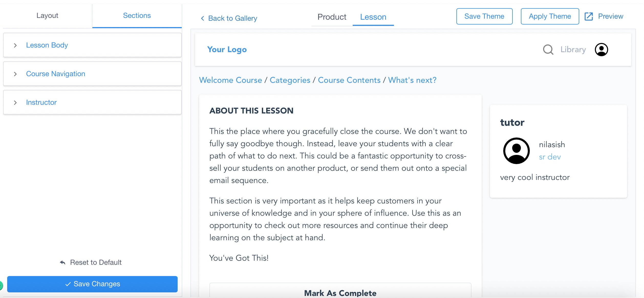Expand the Instructor section
Screen dimensions: 644x298
tap(92, 102)
